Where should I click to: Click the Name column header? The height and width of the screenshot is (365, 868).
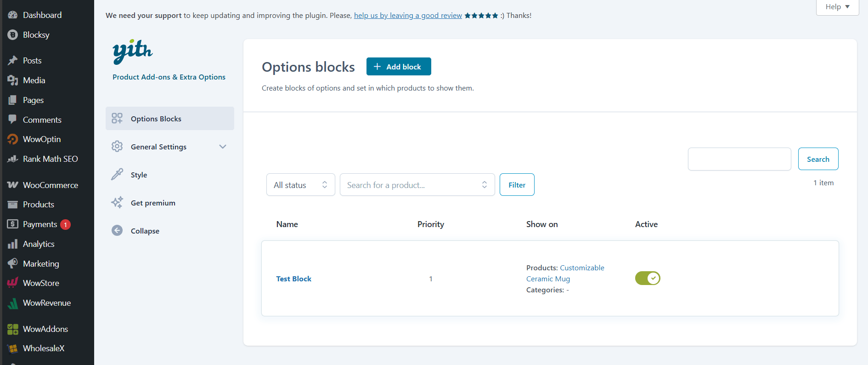pos(287,224)
